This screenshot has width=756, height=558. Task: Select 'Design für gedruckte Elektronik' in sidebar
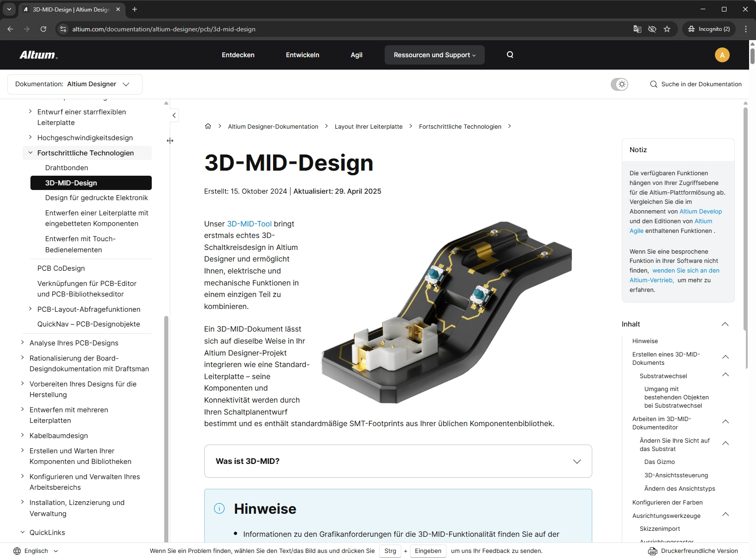(96, 198)
